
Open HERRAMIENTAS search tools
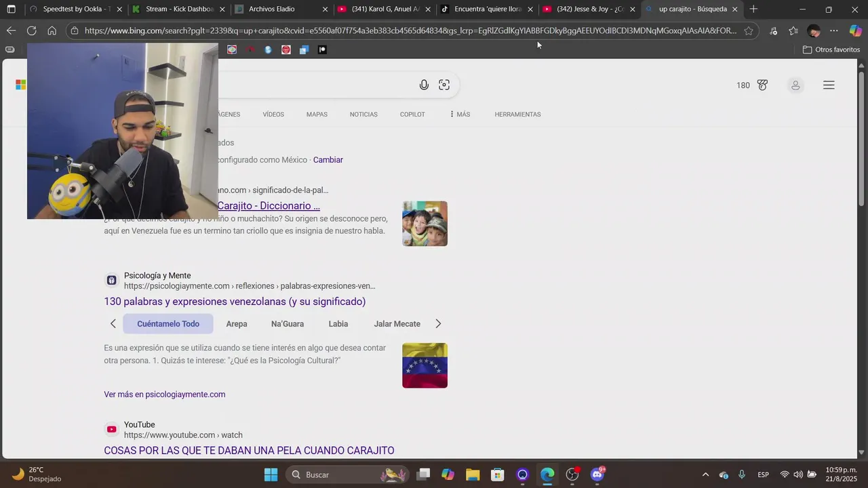coord(517,115)
